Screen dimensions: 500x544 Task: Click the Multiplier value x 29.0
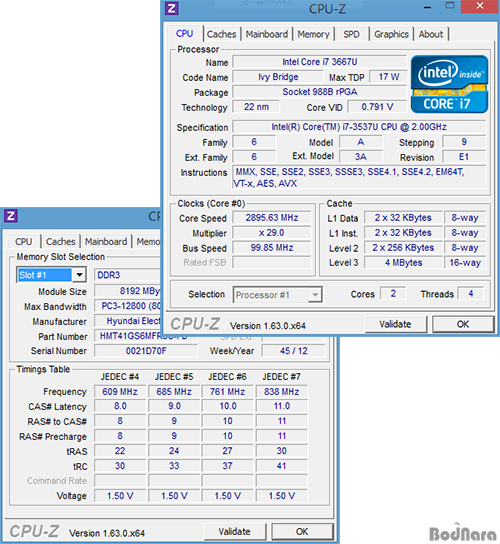(272, 233)
